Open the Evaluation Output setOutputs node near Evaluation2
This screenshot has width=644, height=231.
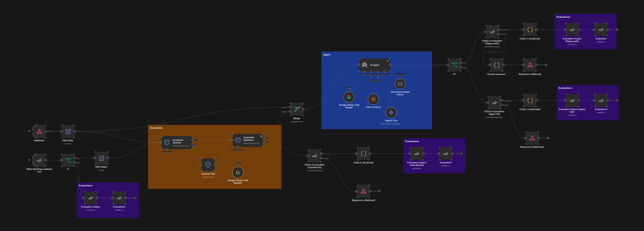tap(90, 198)
